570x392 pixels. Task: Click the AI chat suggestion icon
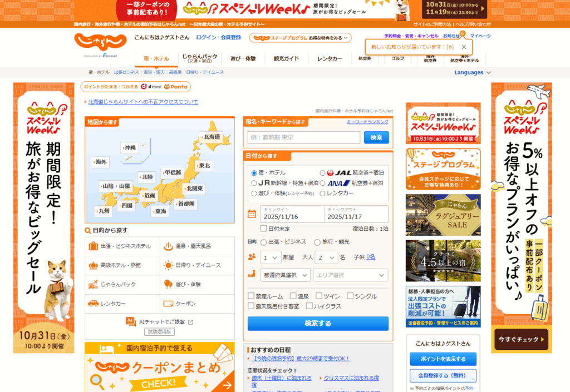tap(130, 321)
